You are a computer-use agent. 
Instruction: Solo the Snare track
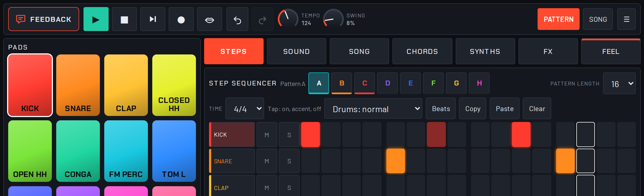(289, 161)
